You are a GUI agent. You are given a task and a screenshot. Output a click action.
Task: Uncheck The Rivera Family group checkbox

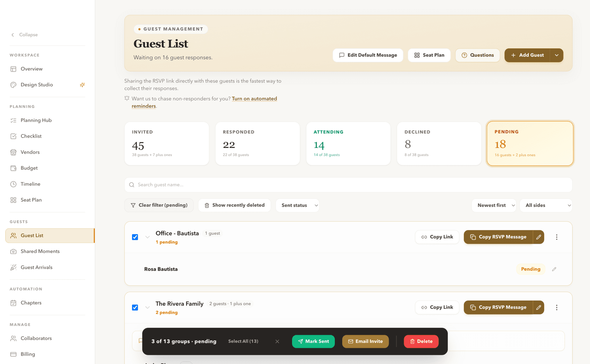tap(135, 308)
